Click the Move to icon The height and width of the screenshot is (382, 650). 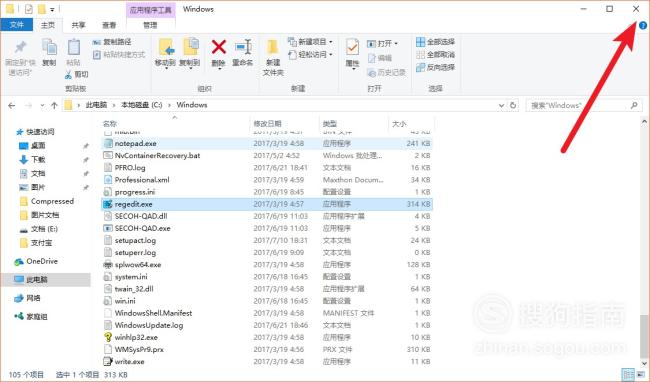[x=166, y=47]
